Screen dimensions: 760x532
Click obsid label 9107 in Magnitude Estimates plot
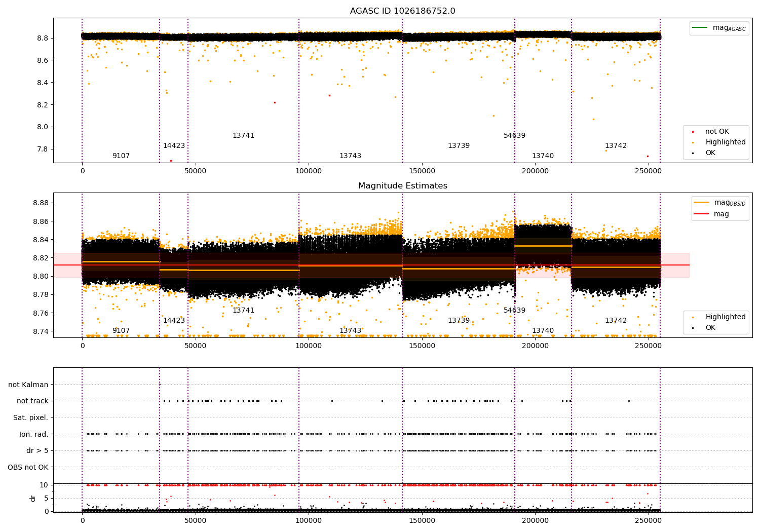tap(121, 331)
